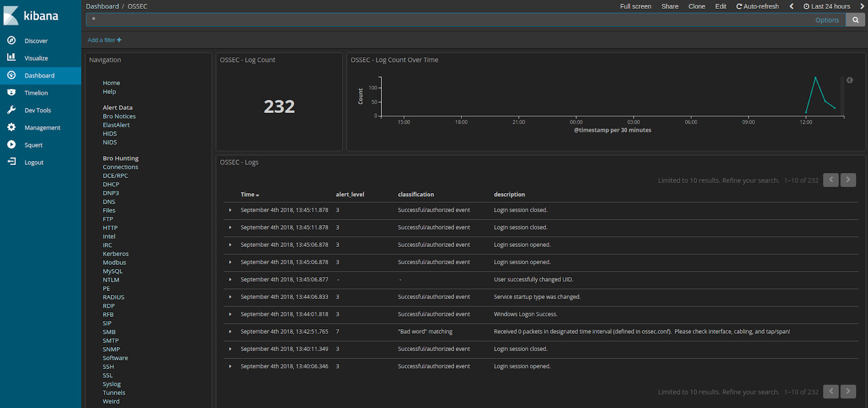Open the Weird dashboard link
The width and height of the screenshot is (868, 408).
point(111,401)
